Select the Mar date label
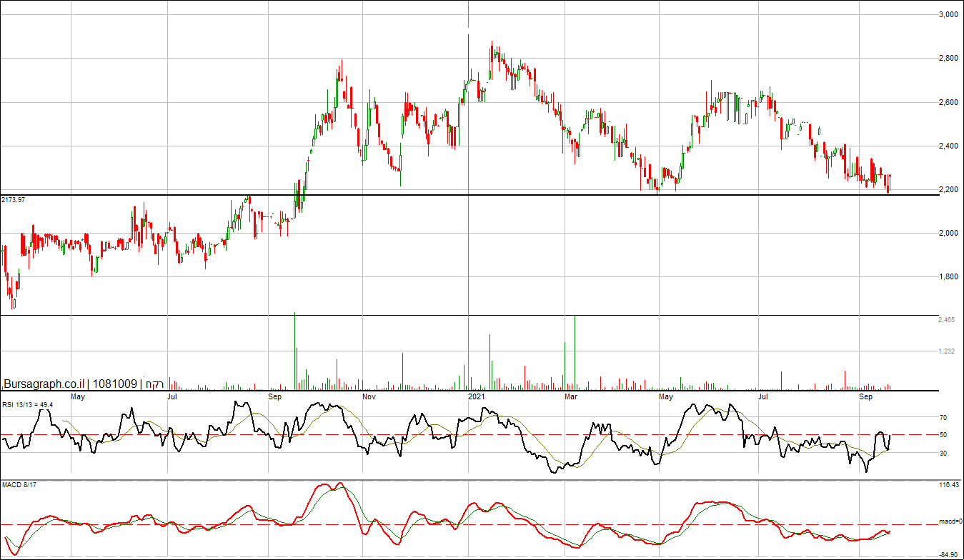 tap(570, 396)
